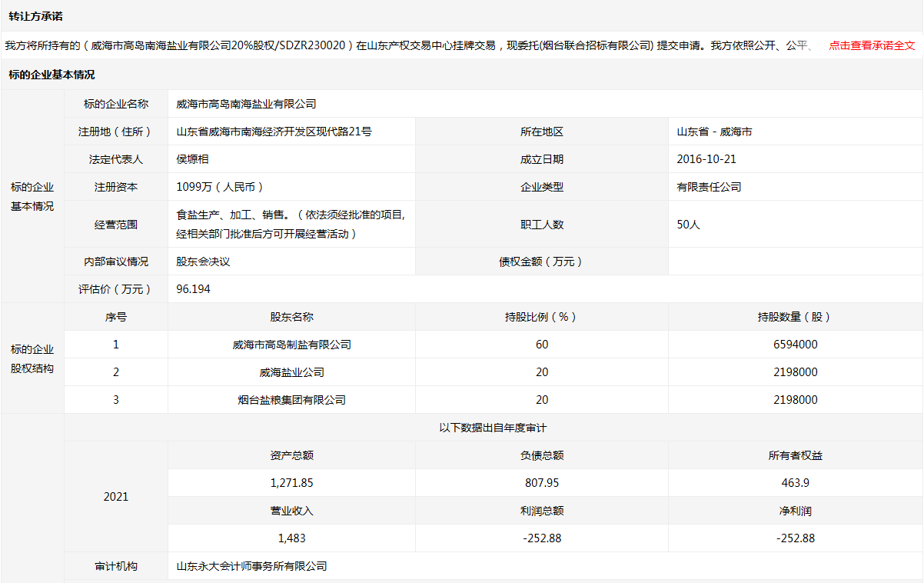924x583 pixels.
Task: Select the 评估价（万元）label
Action: coord(116,289)
